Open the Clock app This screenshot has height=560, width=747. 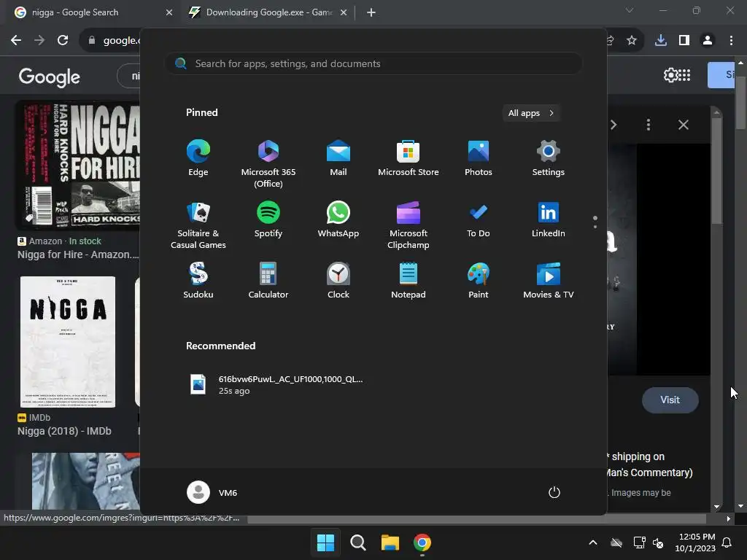click(x=338, y=281)
